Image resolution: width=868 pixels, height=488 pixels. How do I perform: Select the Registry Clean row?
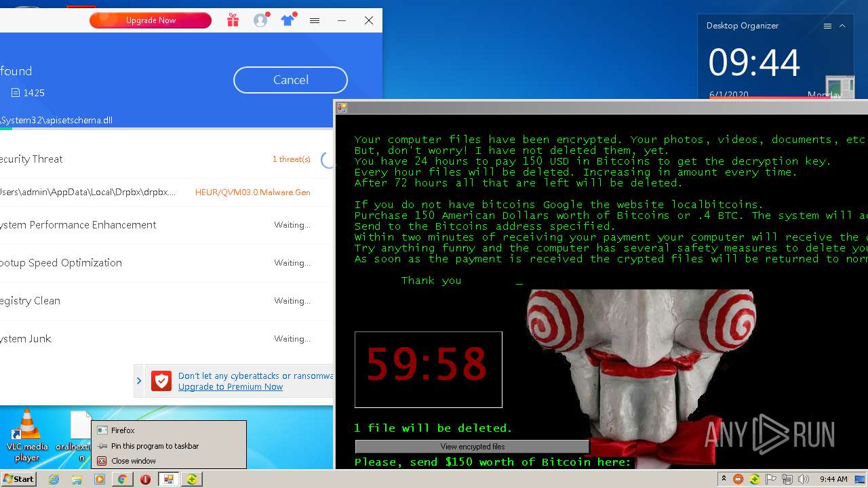pyautogui.click(x=166, y=301)
